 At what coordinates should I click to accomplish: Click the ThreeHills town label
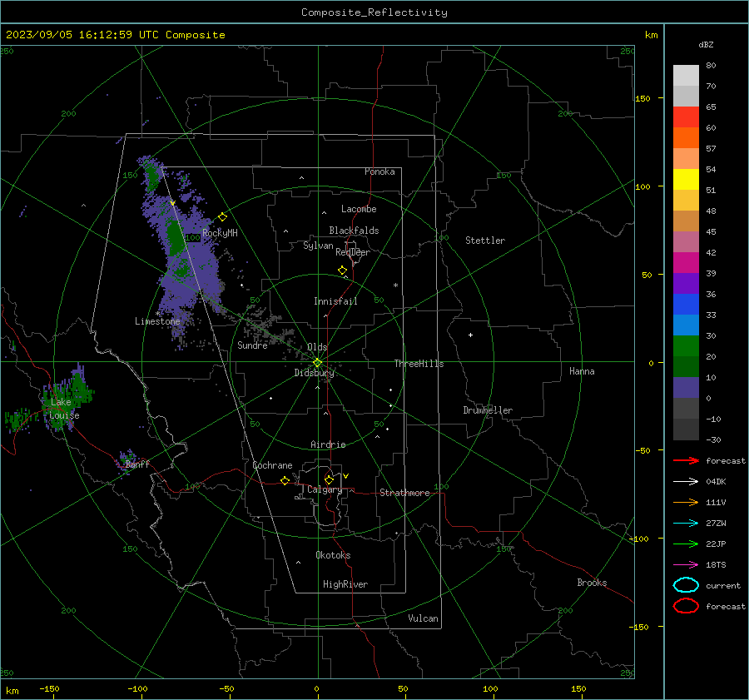419,364
